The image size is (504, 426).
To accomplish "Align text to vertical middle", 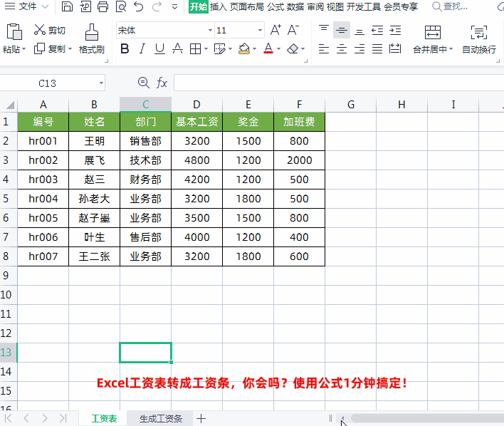I will [342, 30].
